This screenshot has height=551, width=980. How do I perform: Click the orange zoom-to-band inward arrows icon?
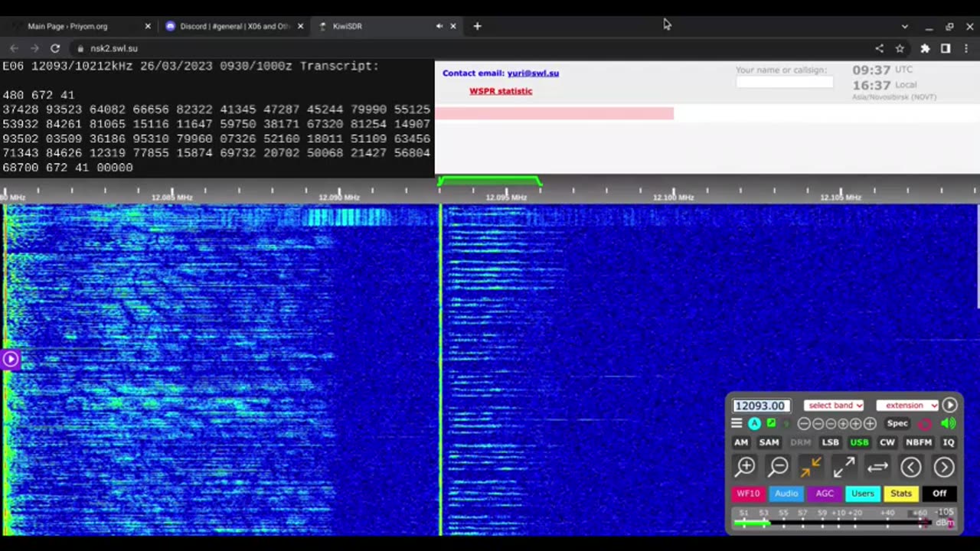coord(811,467)
